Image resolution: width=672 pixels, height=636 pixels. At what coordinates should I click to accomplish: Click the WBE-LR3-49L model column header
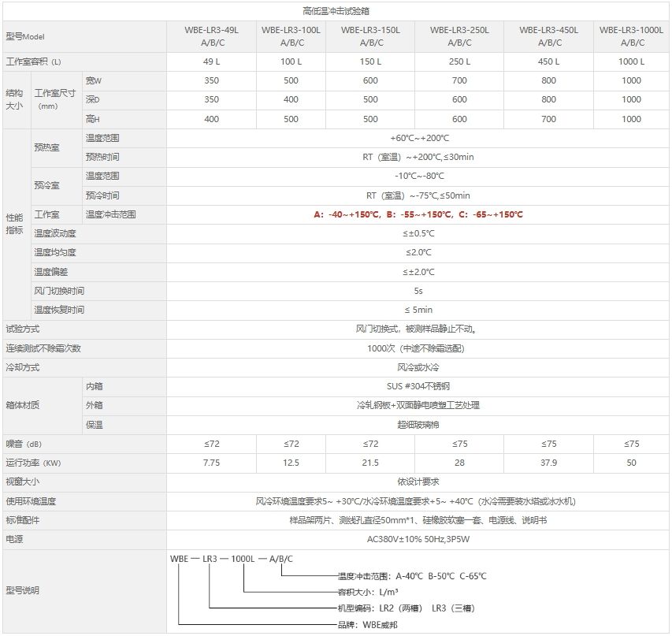click(211, 36)
